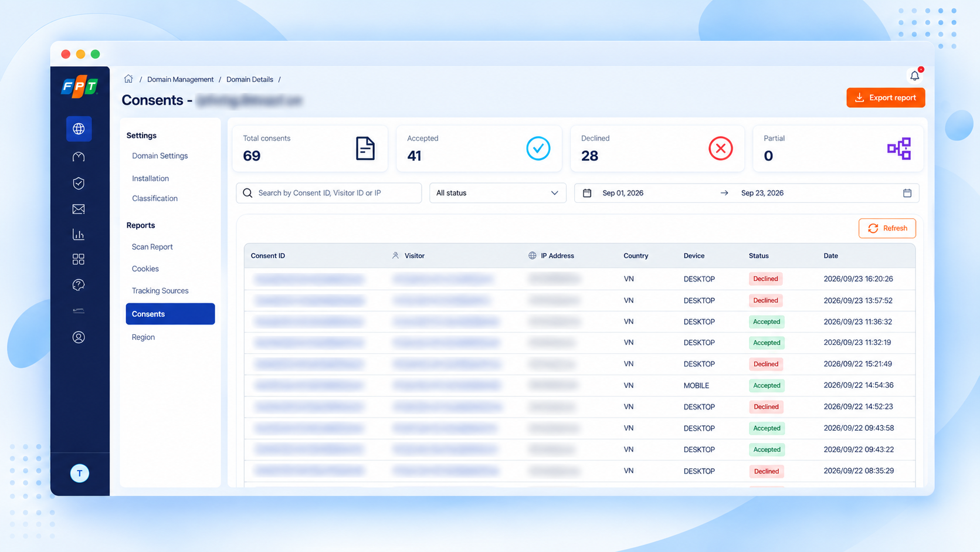Focus the Search by Consent ID field
The height and width of the screenshot is (552, 980).
point(328,193)
